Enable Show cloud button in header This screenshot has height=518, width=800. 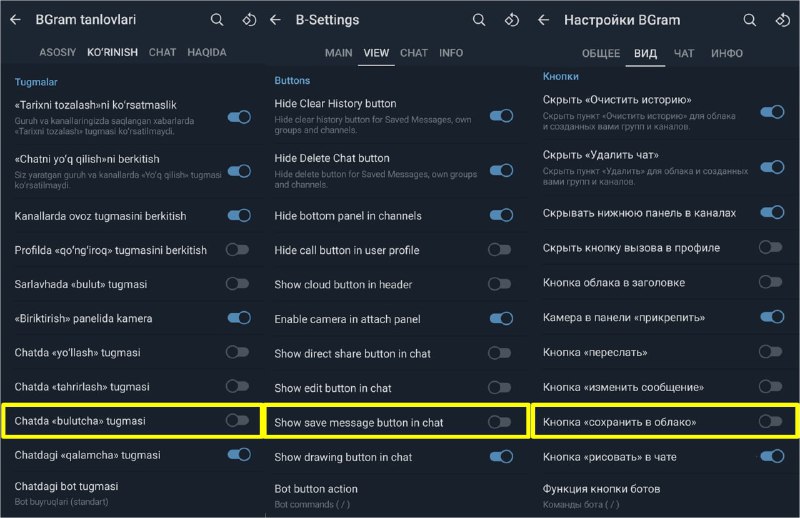[499, 284]
